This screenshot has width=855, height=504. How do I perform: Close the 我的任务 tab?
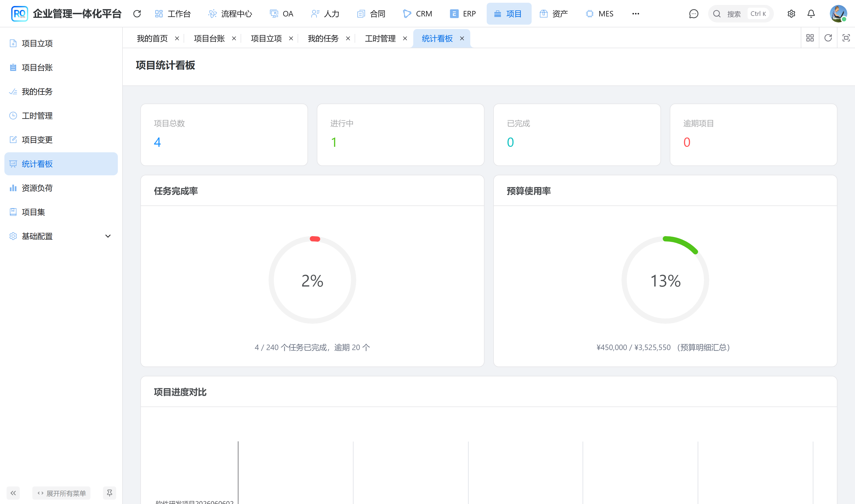coord(348,38)
